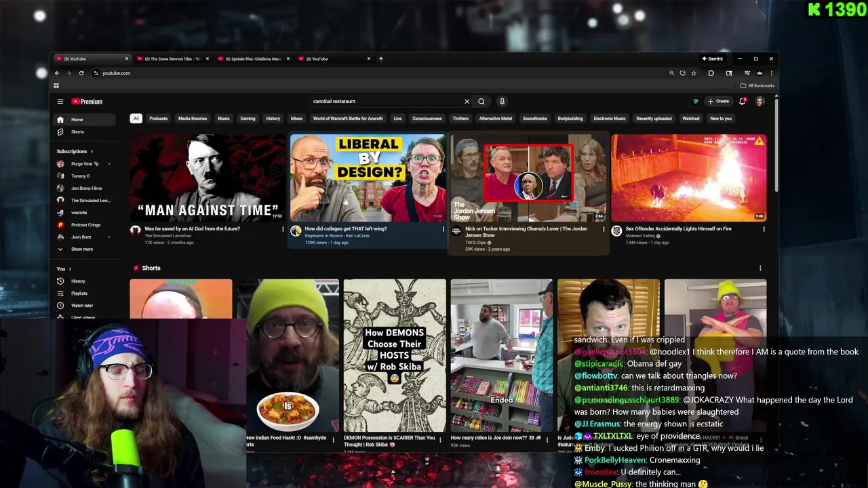Open options for 'Sex Offender Accidentally Lights' video
The width and height of the screenshot is (868, 488).
pyautogui.click(x=764, y=229)
